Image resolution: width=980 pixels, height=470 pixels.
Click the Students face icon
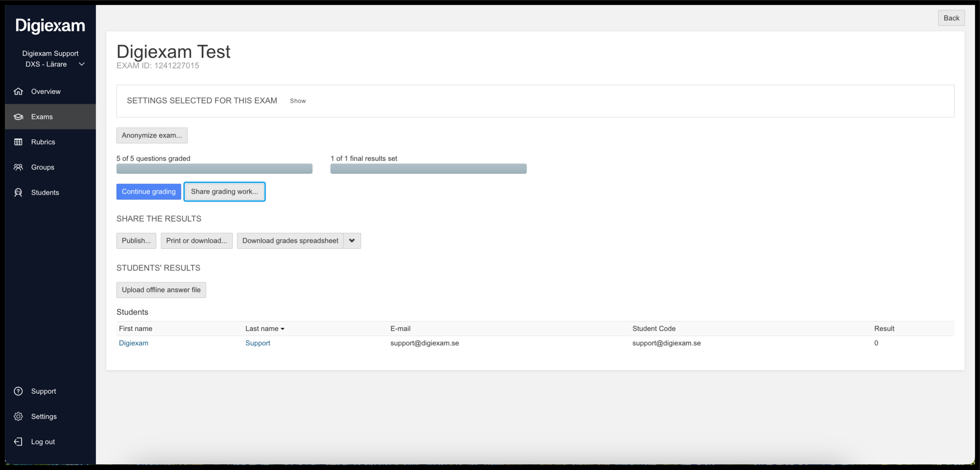pyautogui.click(x=18, y=193)
